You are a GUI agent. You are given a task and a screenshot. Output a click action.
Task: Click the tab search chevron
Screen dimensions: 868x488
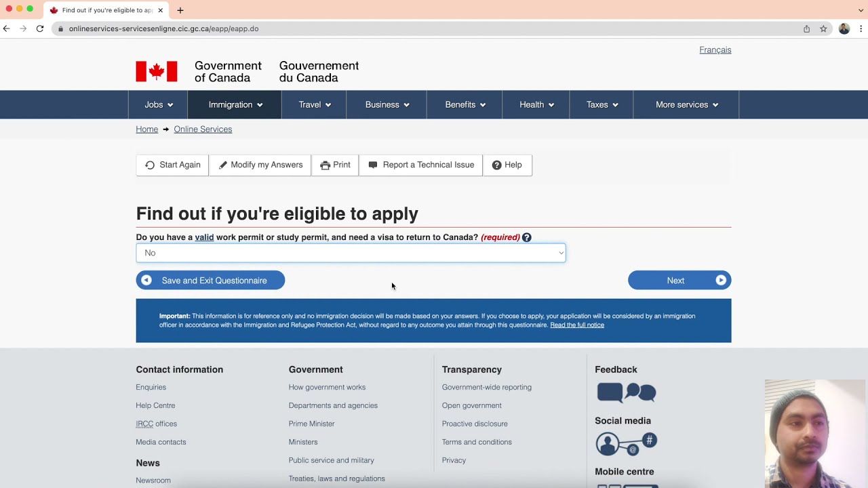tap(861, 10)
